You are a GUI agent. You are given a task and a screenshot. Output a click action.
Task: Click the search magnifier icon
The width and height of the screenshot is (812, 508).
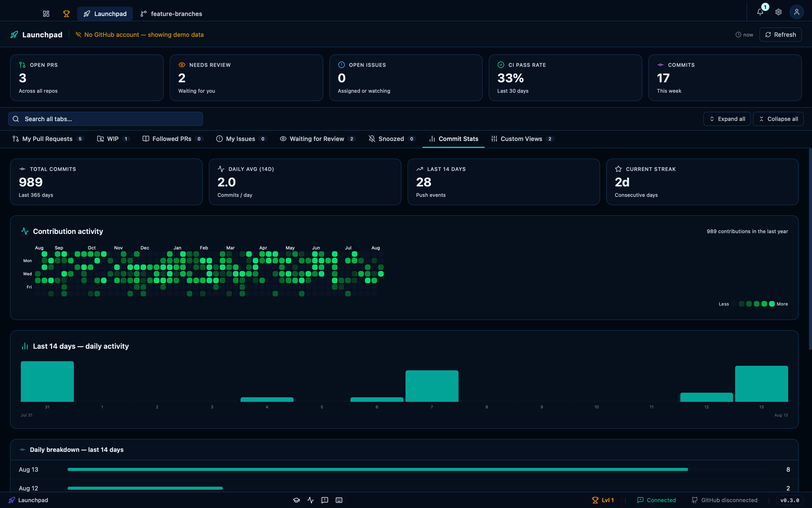[x=16, y=119]
